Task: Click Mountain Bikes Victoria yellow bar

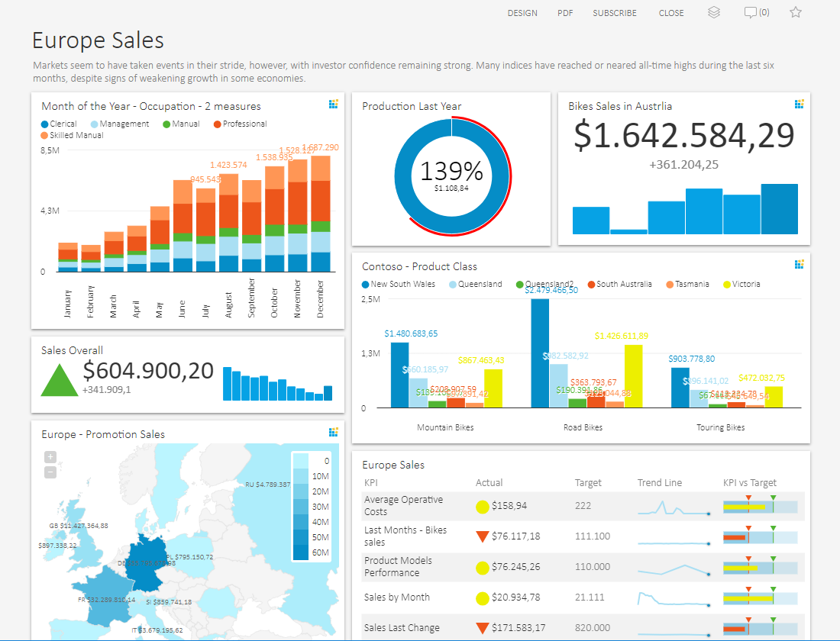Action: 493,388
